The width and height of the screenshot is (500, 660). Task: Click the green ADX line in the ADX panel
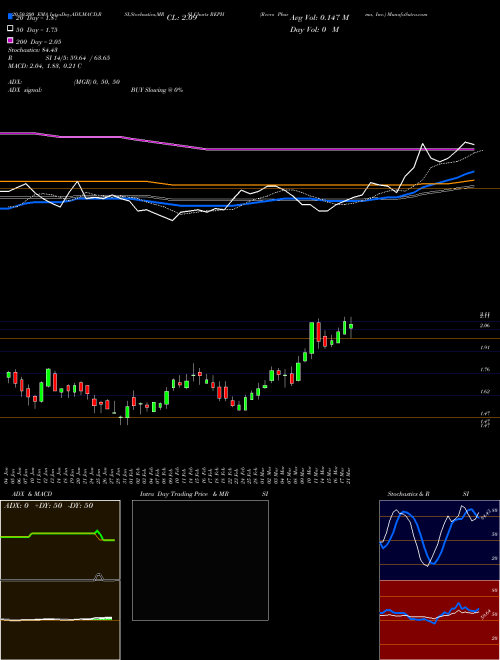click(58, 535)
